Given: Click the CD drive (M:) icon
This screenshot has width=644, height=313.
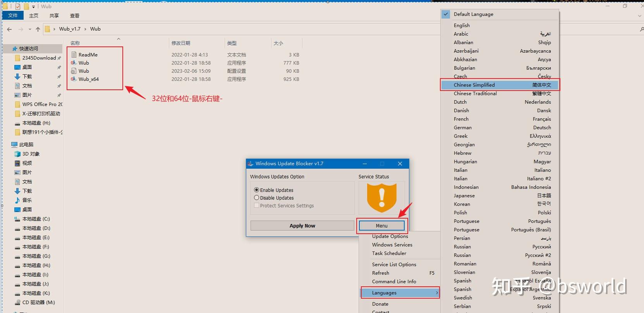Looking at the screenshot, I should (x=17, y=303).
